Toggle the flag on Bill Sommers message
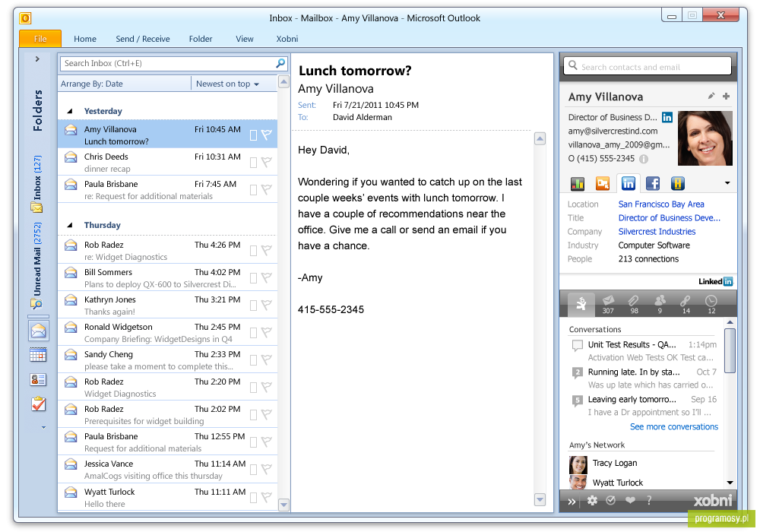Screen dimensions: 760x532 click(266, 277)
